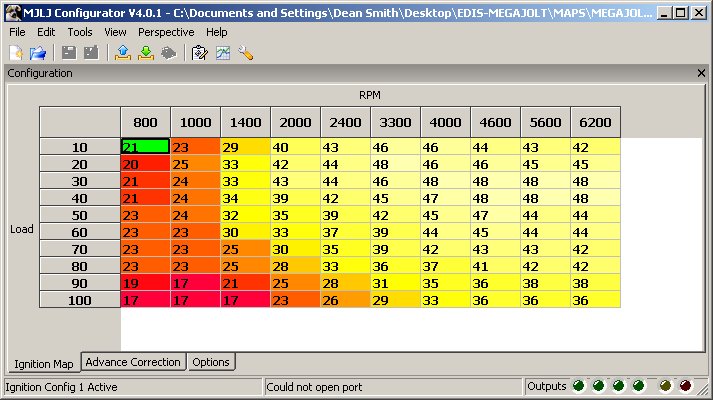The height and width of the screenshot is (400, 713).
Task: Click the 'Could not open port' status message
Action: tap(314, 387)
